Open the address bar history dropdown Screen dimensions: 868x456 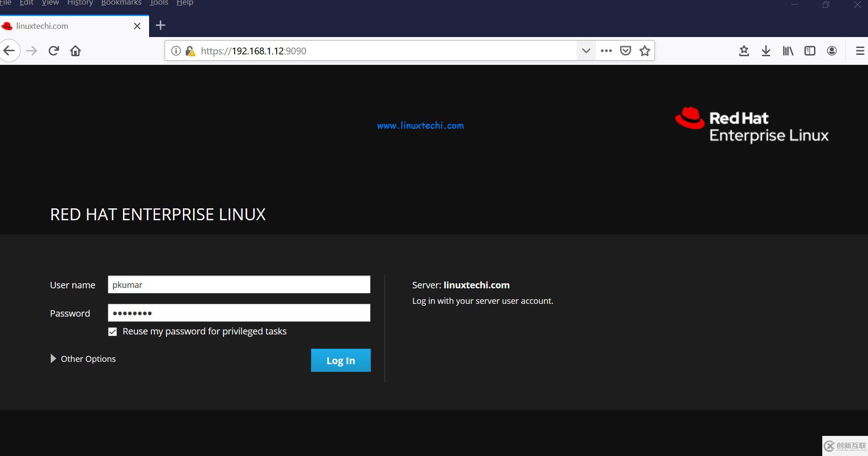tap(586, 51)
